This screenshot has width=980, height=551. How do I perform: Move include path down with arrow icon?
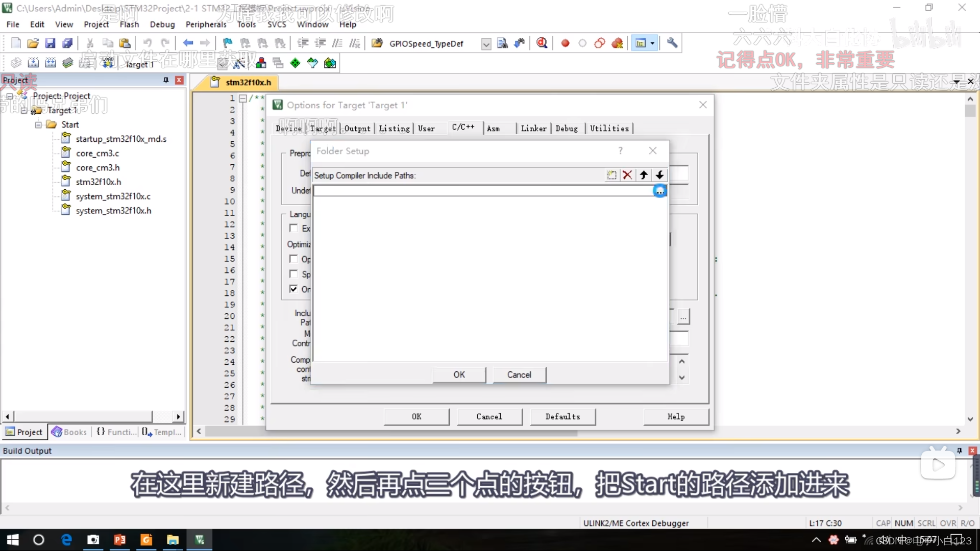[x=659, y=175]
